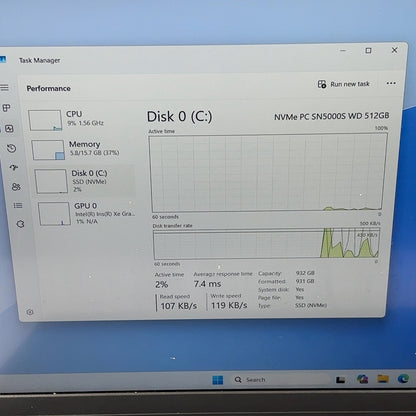Click the NVMe PC SN5000S WD 512GB label
The height and width of the screenshot is (416, 416).
pos(332,116)
